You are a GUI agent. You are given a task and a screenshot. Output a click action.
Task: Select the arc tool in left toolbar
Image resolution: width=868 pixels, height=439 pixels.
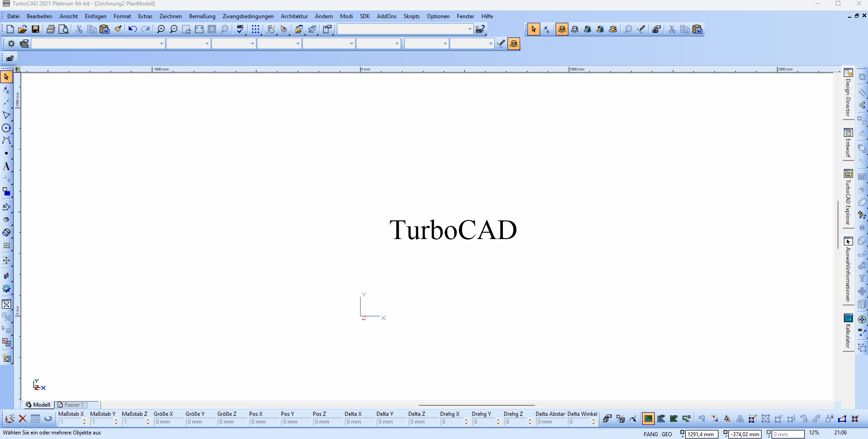(6, 141)
